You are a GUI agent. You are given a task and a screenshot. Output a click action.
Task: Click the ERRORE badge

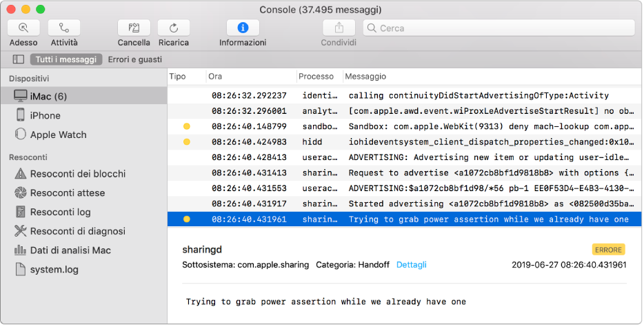[x=608, y=249]
